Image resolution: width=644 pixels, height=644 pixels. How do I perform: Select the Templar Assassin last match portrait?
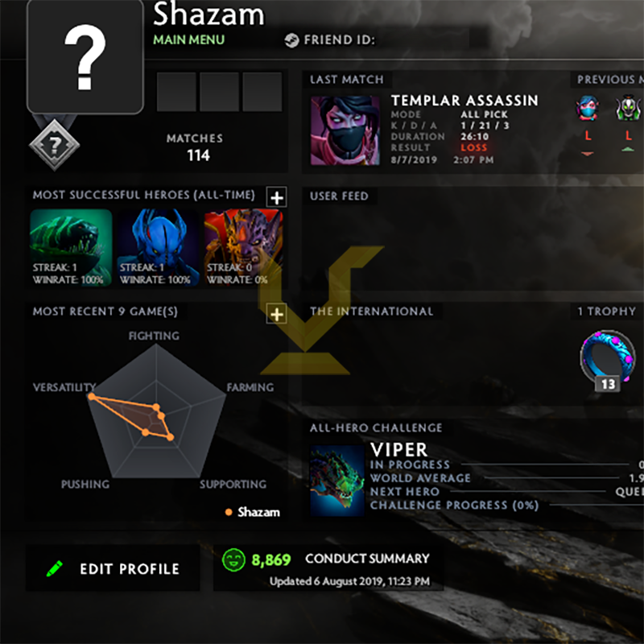345,130
